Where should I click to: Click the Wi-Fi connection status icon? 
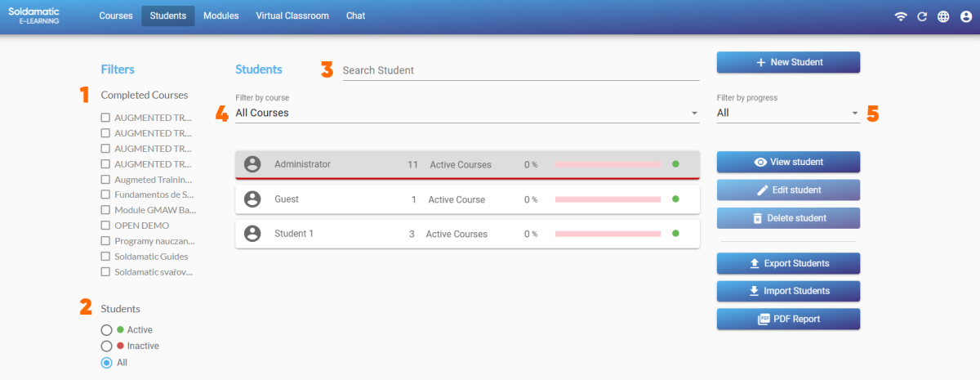click(901, 16)
